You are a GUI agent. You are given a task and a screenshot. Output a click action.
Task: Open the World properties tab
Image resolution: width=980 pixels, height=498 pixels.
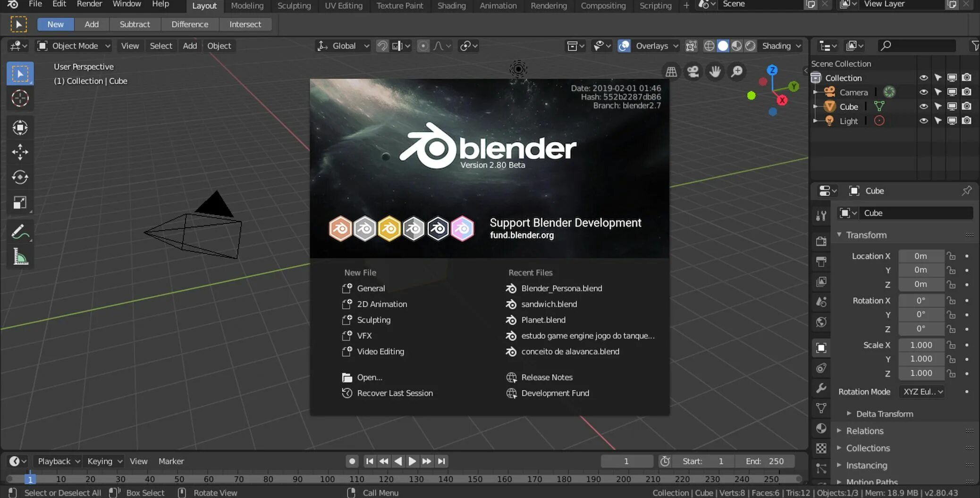821,322
